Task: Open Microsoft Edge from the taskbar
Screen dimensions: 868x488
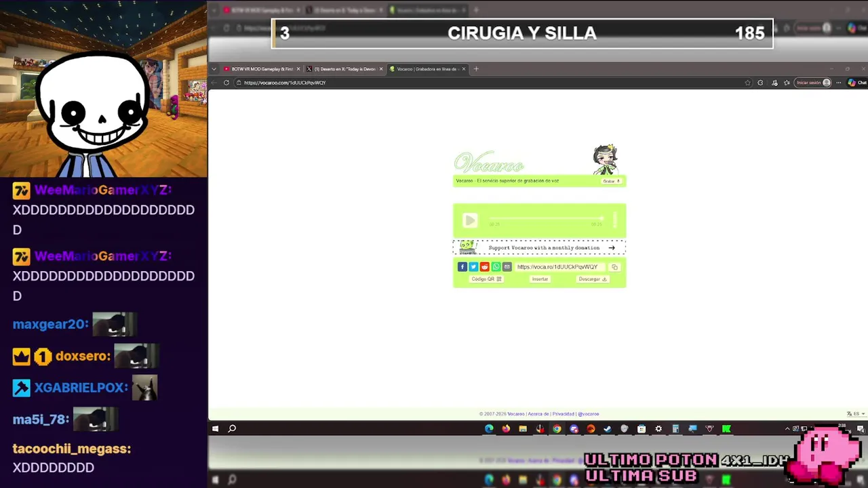Action: pos(489,428)
